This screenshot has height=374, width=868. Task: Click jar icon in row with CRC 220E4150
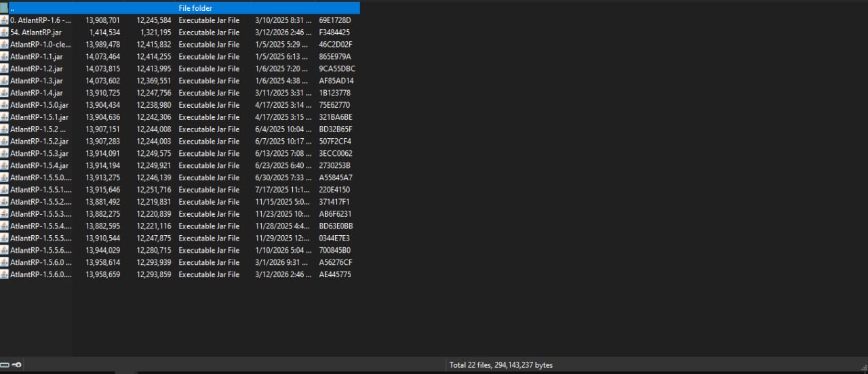click(x=4, y=190)
